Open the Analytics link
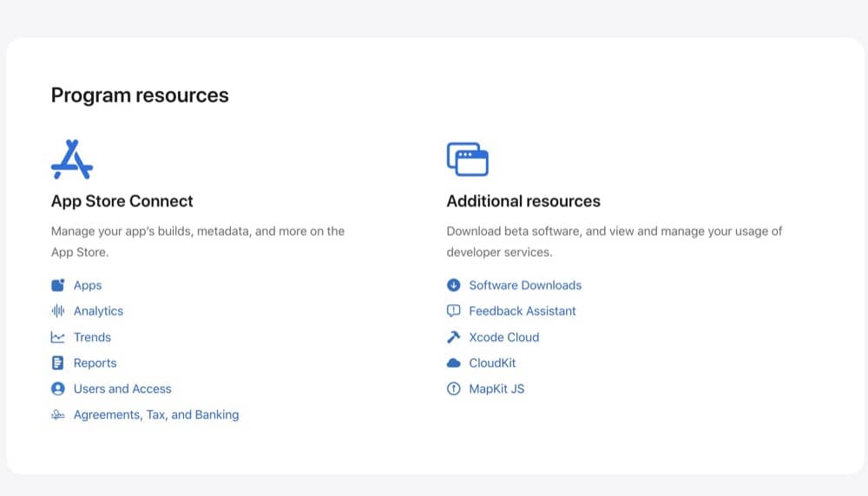This screenshot has width=868, height=496. [99, 311]
